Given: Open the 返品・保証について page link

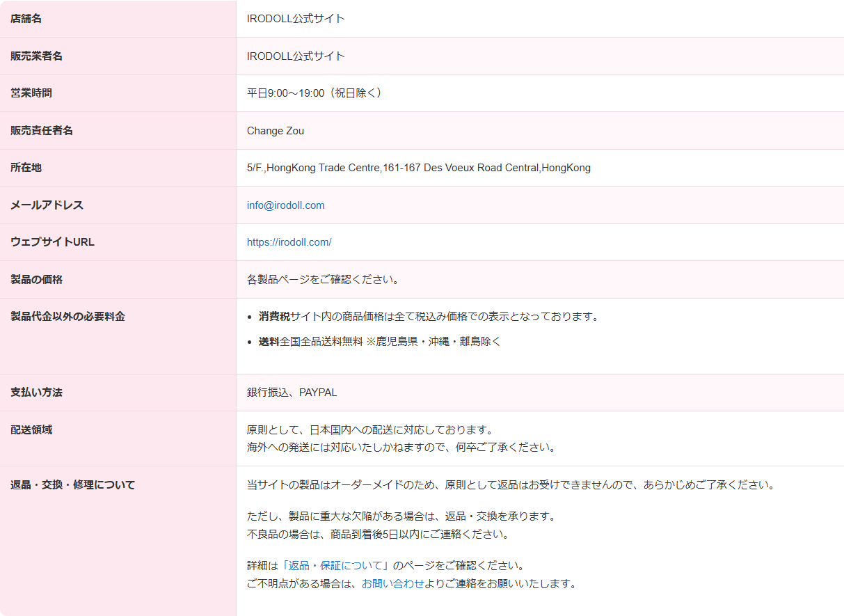Looking at the screenshot, I should [335, 565].
